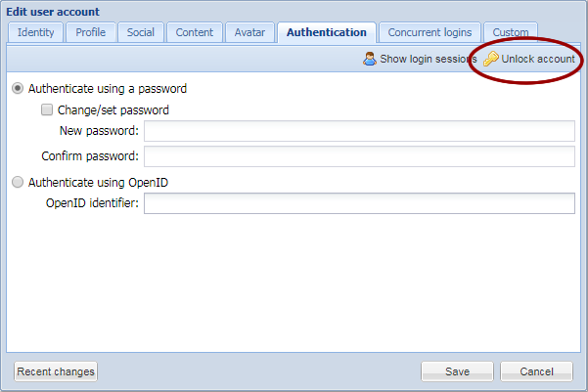Click the Unlock account text

538,59
